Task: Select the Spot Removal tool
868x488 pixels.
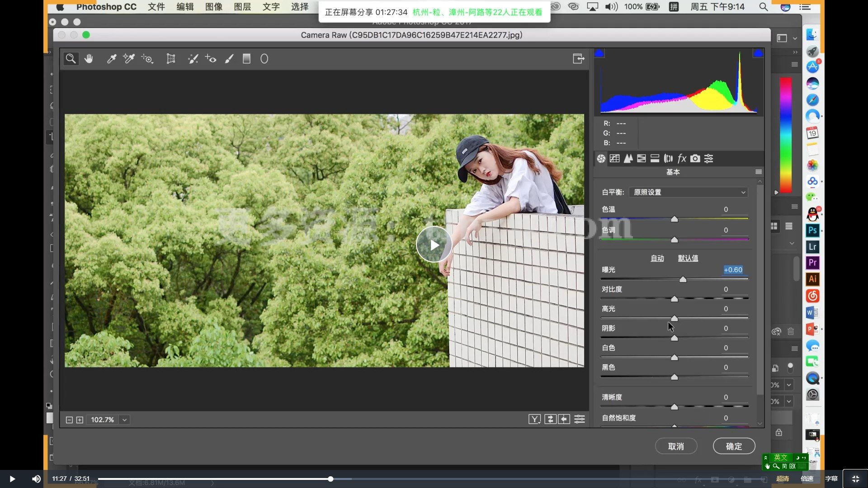Action: click(x=193, y=59)
